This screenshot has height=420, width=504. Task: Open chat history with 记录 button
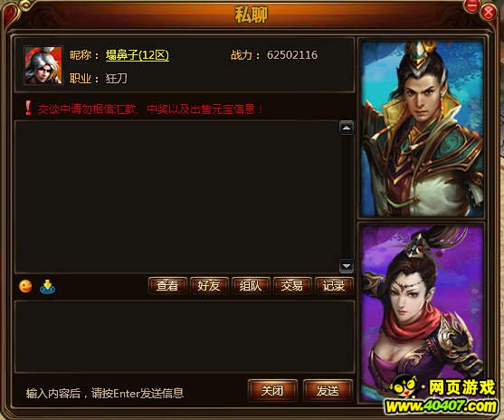point(334,285)
